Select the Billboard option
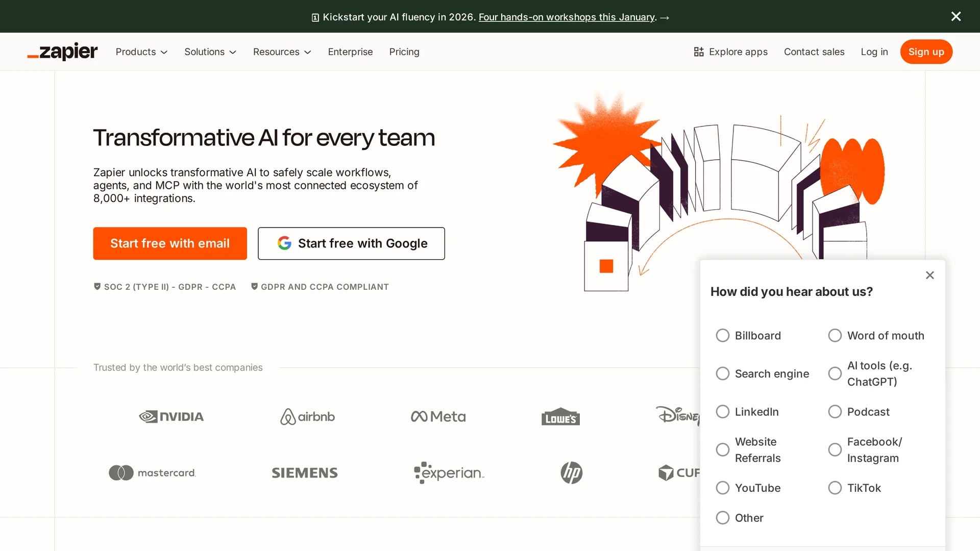 pos(722,336)
